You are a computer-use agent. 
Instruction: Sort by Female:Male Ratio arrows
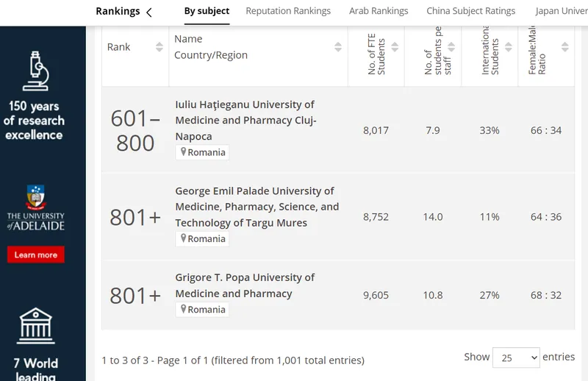[x=564, y=47]
